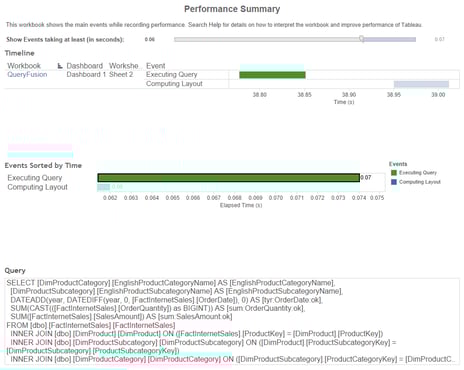
Task: Click Executing Query label in Events Sorted by Time
Action: (x=35, y=178)
